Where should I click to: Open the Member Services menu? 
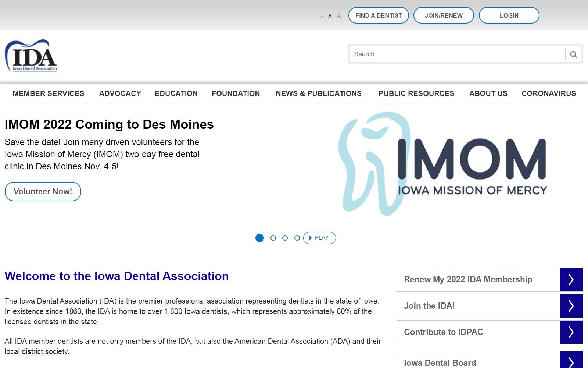tap(49, 93)
